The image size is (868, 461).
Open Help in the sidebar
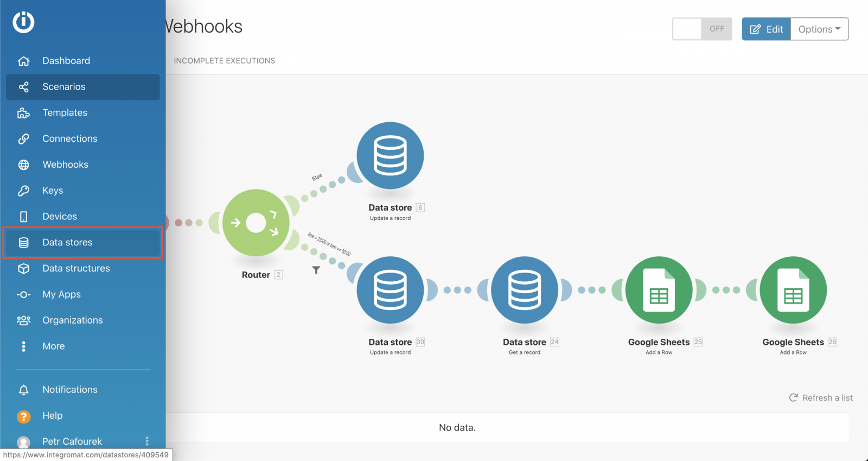pyautogui.click(x=82, y=416)
